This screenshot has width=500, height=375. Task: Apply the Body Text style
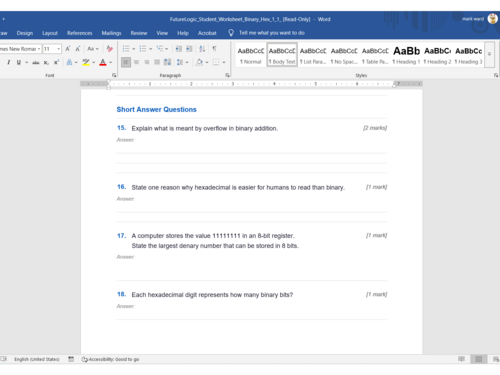coord(282,55)
